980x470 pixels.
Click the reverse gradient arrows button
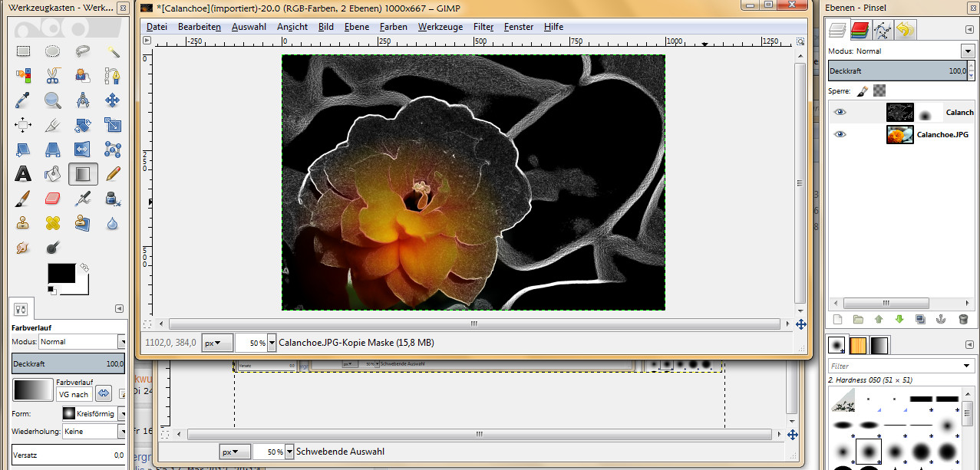tap(104, 393)
